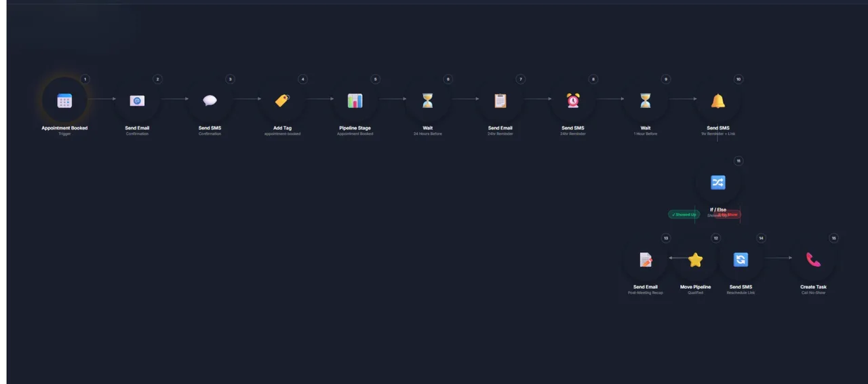Select the If / Else shuffle icon
The width and height of the screenshot is (868, 384).
[717, 183]
